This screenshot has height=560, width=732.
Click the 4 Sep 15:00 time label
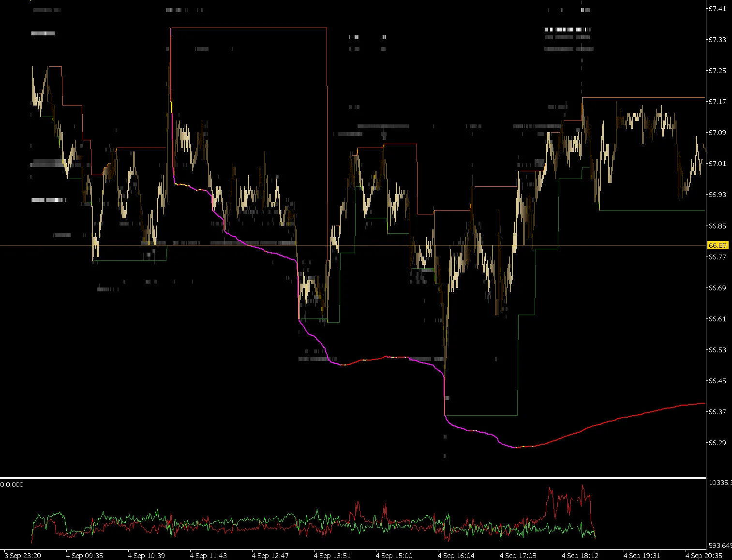tap(394, 556)
